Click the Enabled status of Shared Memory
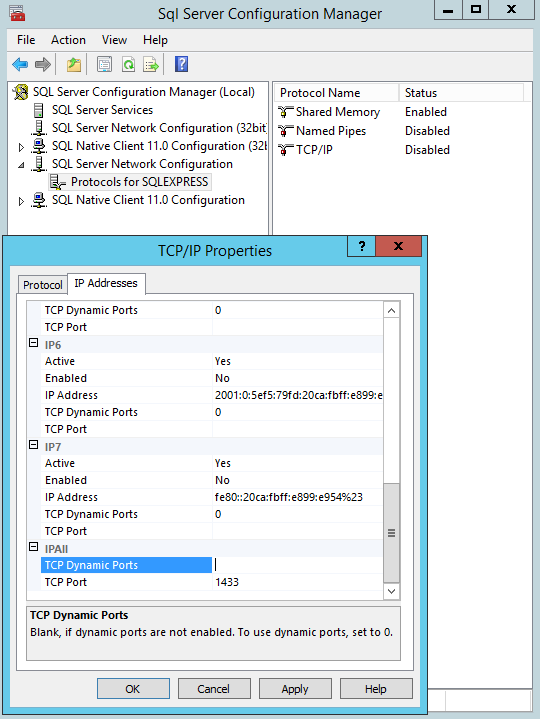The height and width of the screenshot is (719, 540). (x=426, y=112)
